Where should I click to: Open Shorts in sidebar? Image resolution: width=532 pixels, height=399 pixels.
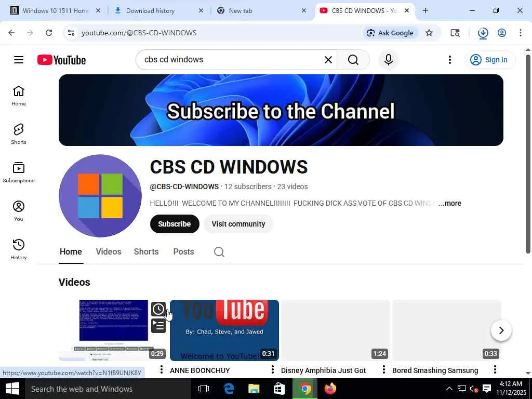[19, 134]
